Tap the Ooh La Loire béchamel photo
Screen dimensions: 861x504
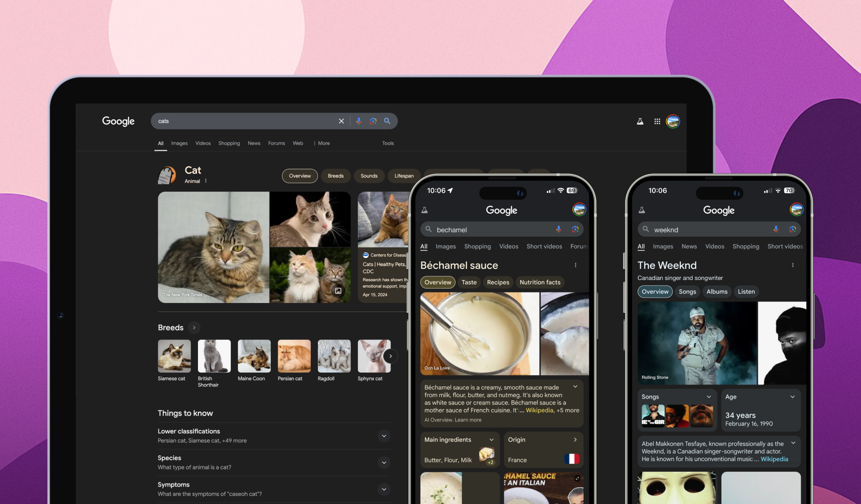480,334
